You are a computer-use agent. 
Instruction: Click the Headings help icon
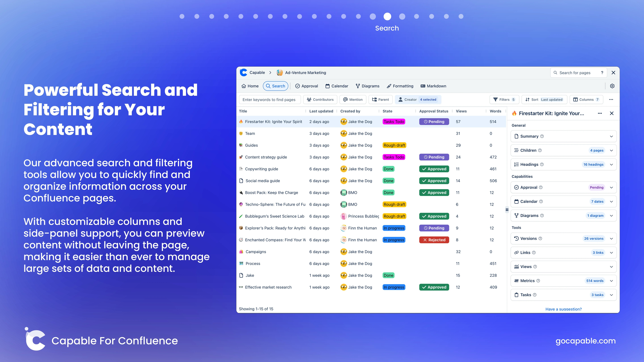pos(542,164)
